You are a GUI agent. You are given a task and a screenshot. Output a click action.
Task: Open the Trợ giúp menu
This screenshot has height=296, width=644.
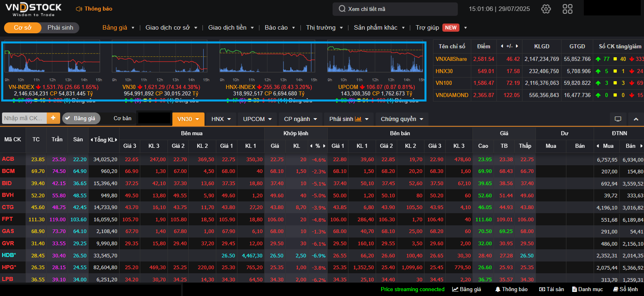click(x=427, y=28)
